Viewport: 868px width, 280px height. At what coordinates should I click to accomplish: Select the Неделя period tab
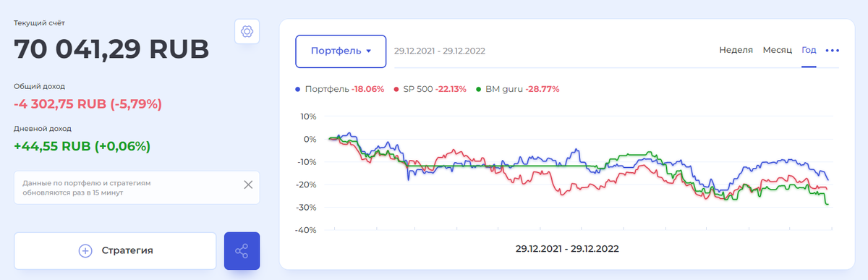click(736, 51)
